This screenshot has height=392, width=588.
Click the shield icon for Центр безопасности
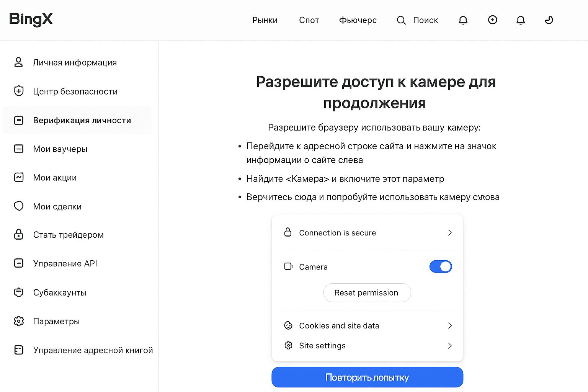[18, 91]
